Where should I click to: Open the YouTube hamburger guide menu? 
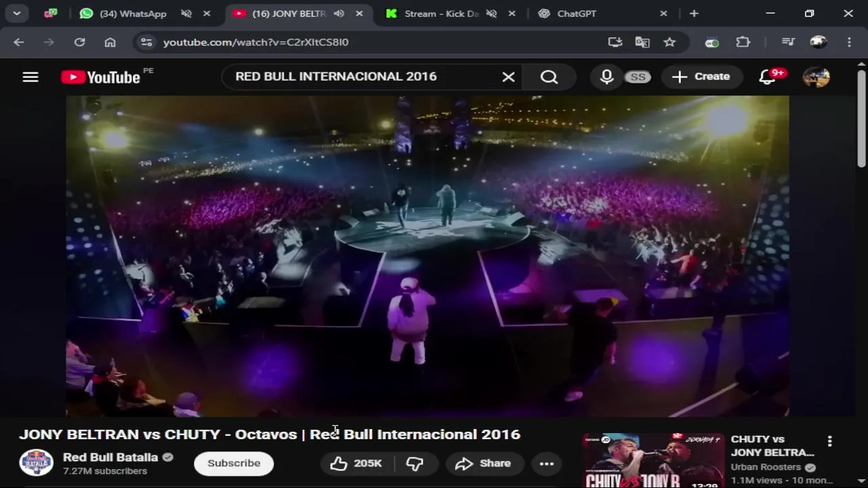[31, 77]
